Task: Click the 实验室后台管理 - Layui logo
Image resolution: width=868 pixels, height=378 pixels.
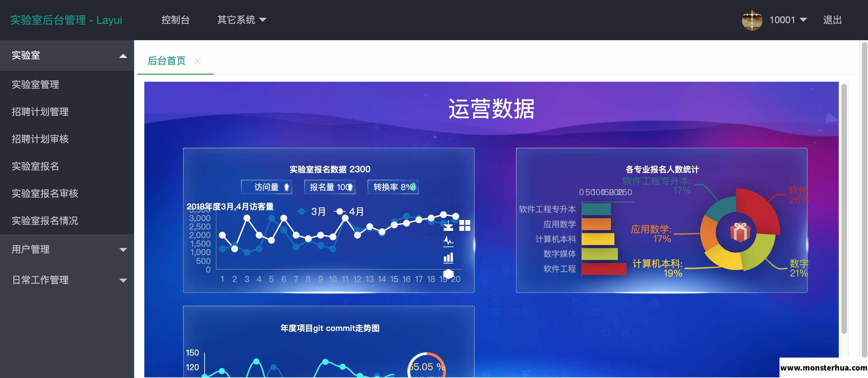Action: click(x=66, y=20)
